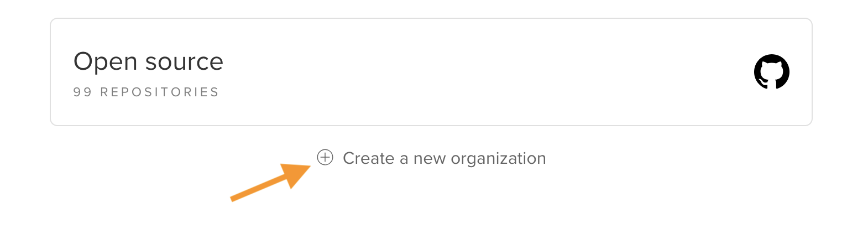Open the Open source organization card
868x228 pixels.
431,72
